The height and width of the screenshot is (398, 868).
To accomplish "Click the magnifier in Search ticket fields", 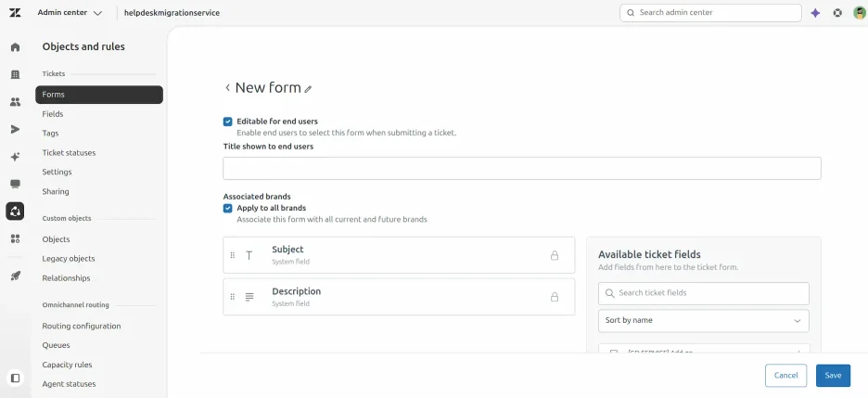I will (609, 293).
